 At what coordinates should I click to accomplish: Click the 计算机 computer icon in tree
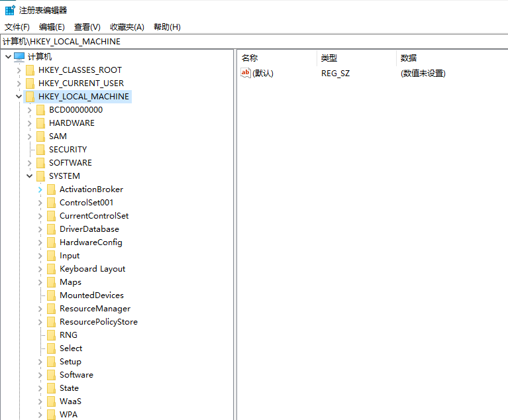coord(19,57)
